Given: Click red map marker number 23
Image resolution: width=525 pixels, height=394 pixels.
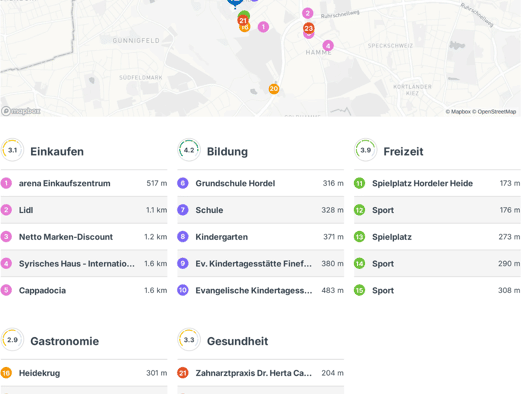Looking at the screenshot, I should [x=308, y=28].
